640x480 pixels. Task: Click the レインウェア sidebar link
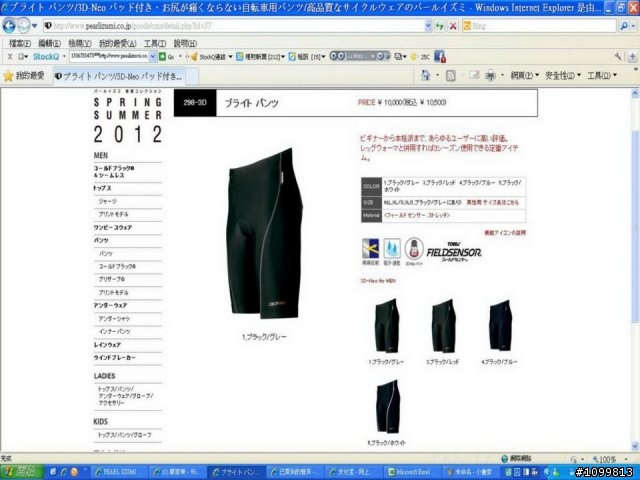tap(107, 345)
